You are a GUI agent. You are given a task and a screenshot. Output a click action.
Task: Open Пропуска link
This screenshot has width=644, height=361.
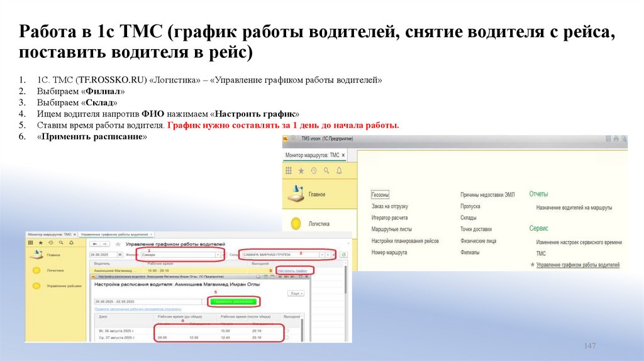tap(470, 206)
